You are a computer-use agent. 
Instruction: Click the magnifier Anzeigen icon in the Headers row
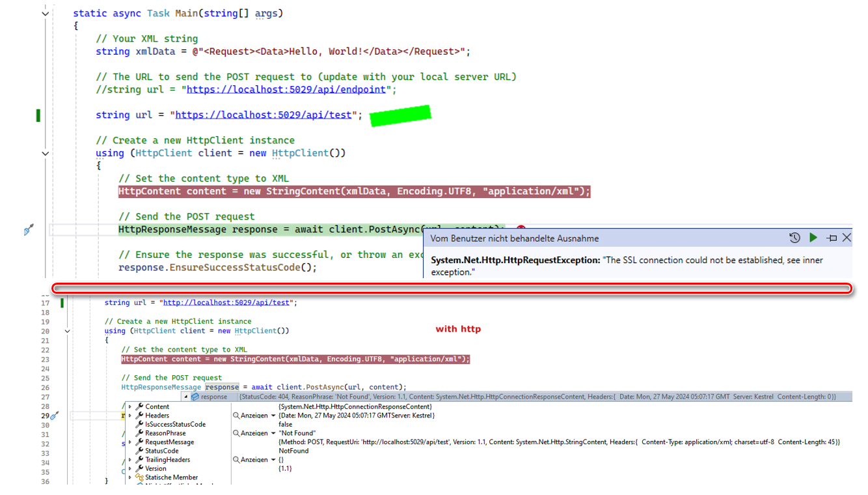(236, 415)
